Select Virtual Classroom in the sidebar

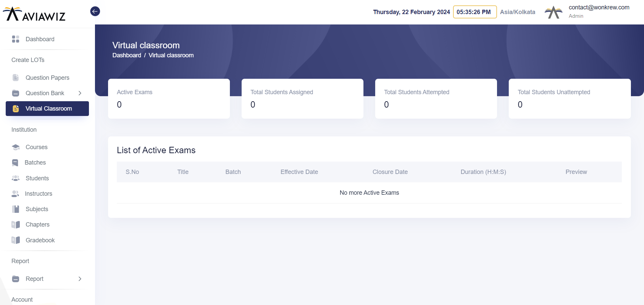(x=47, y=109)
